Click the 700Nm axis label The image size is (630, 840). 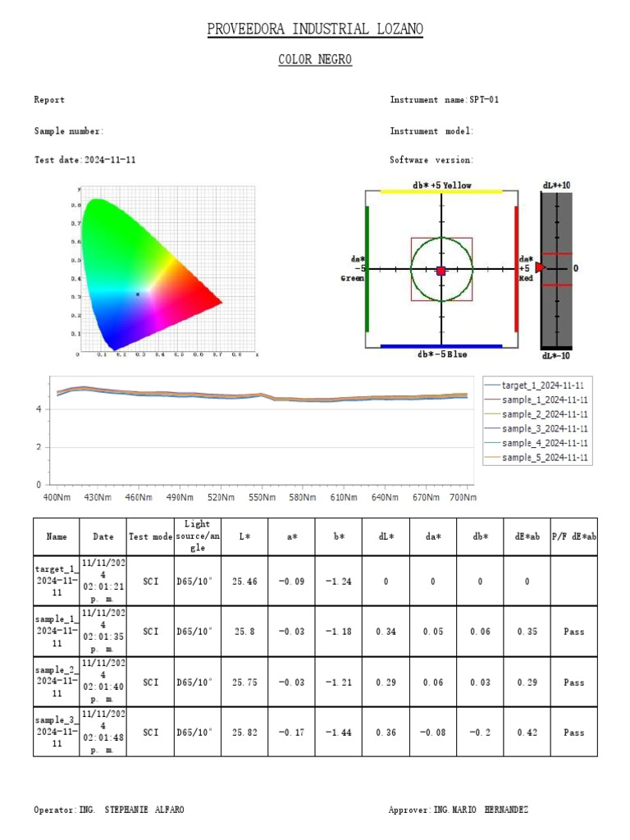pyautogui.click(x=463, y=497)
